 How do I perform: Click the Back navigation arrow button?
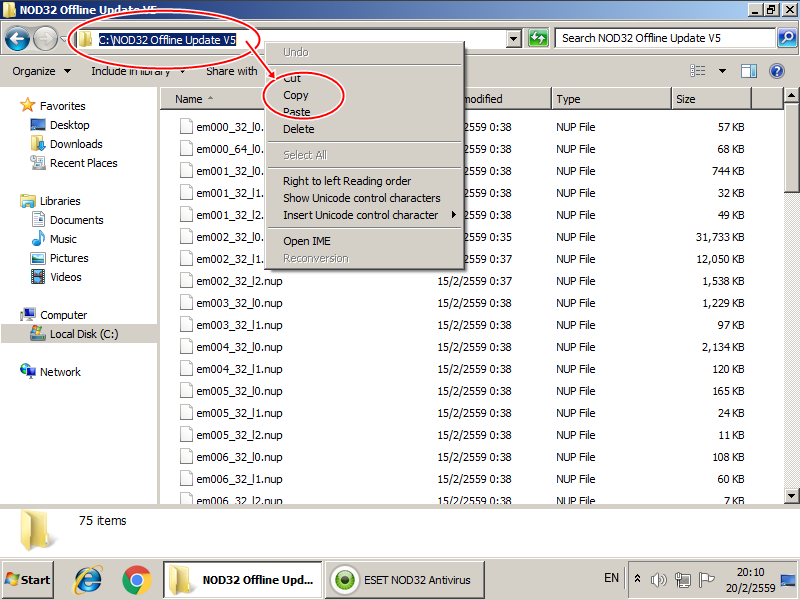pos(17,39)
